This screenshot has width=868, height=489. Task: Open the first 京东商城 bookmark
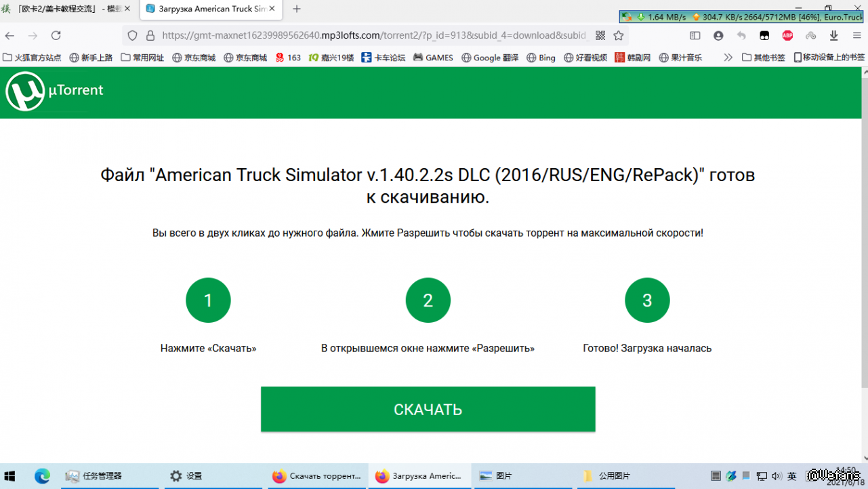[x=194, y=58]
